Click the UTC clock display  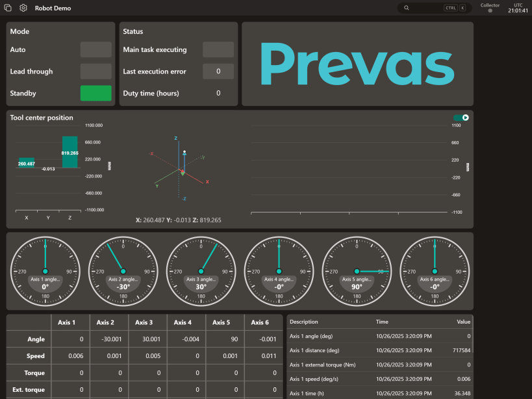coord(518,8)
